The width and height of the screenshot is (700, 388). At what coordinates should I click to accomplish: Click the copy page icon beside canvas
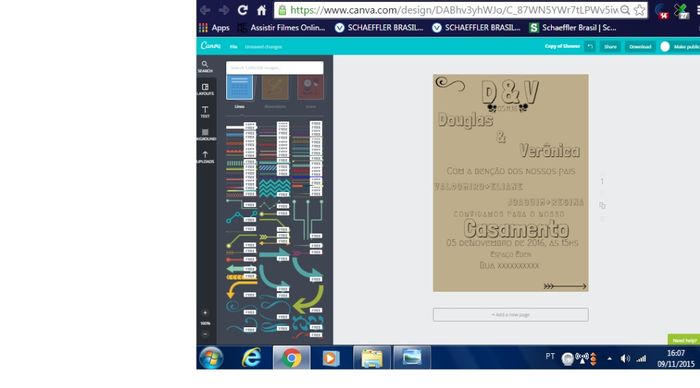pos(602,205)
